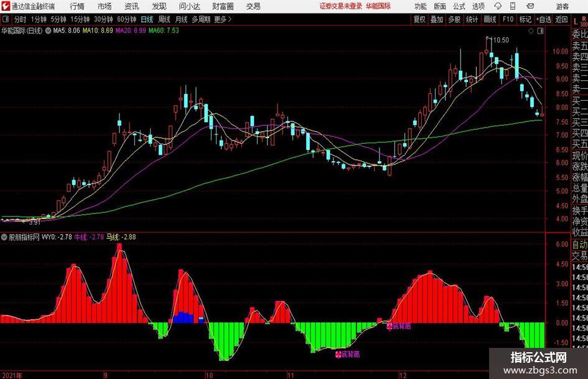This screenshot has height=379, width=588.
Task: Switch to the 月线 monthly tab
Action: coord(182,19)
